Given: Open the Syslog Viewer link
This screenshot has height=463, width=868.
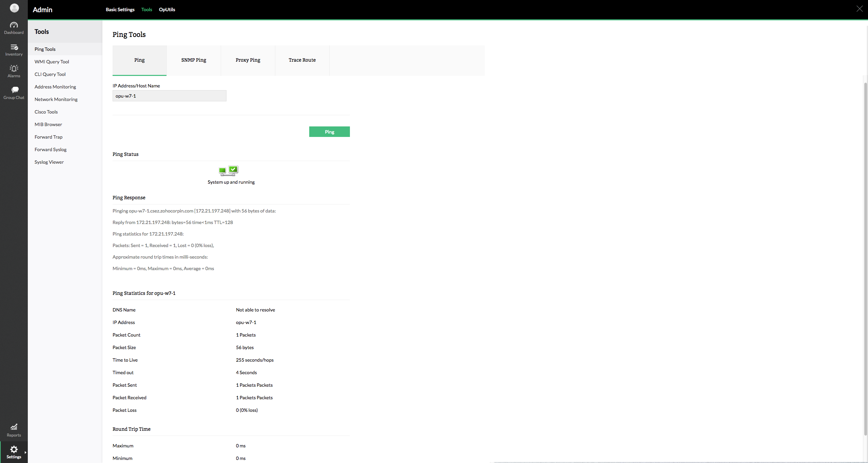Looking at the screenshot, I should coord(49,162).
